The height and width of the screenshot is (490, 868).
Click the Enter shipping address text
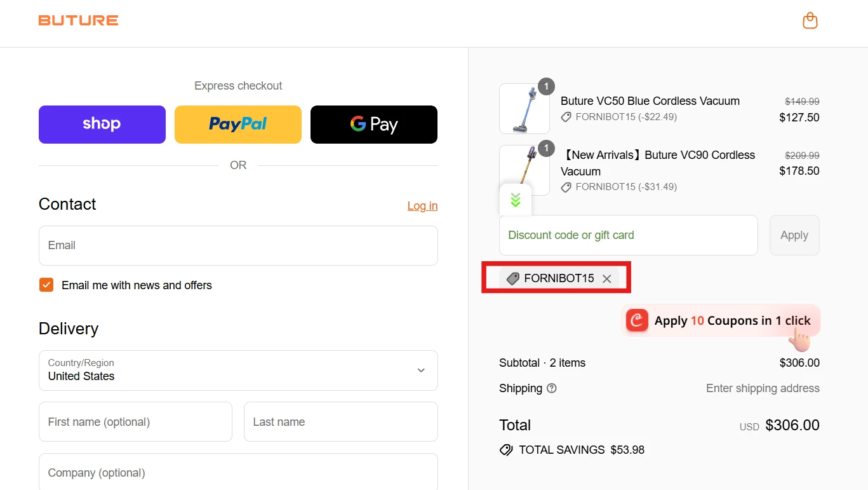pos(763,388)
